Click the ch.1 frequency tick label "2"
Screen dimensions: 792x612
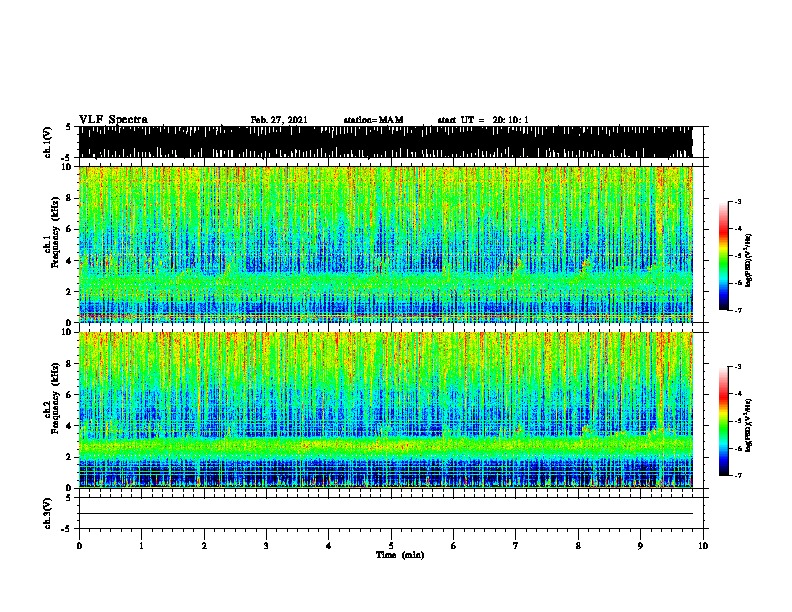70,292
